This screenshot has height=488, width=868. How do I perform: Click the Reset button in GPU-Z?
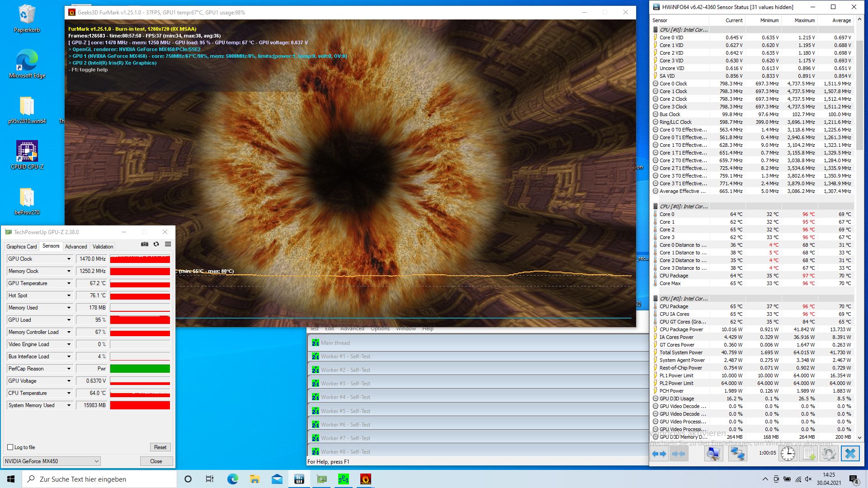click(160, 447)
